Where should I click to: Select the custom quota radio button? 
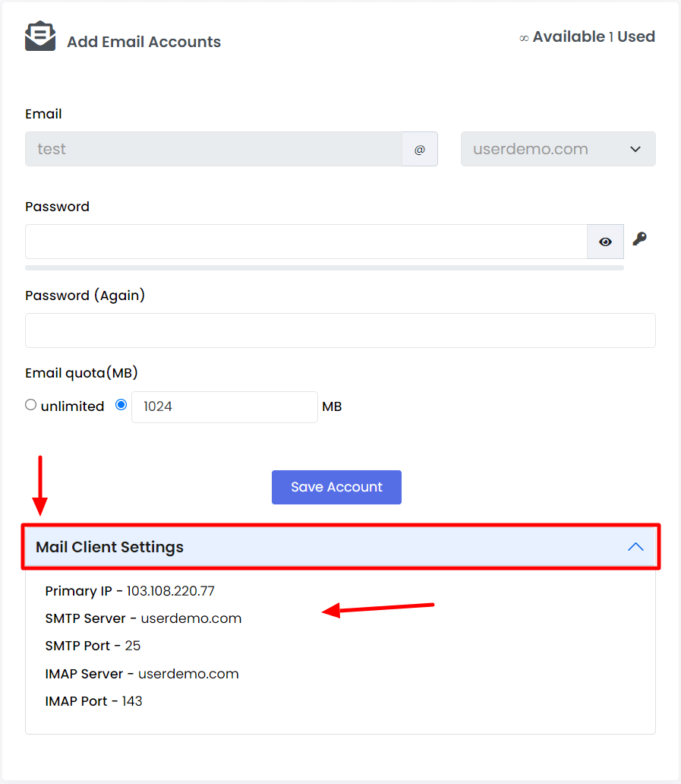pyautogui.click(x=121, y=405)
